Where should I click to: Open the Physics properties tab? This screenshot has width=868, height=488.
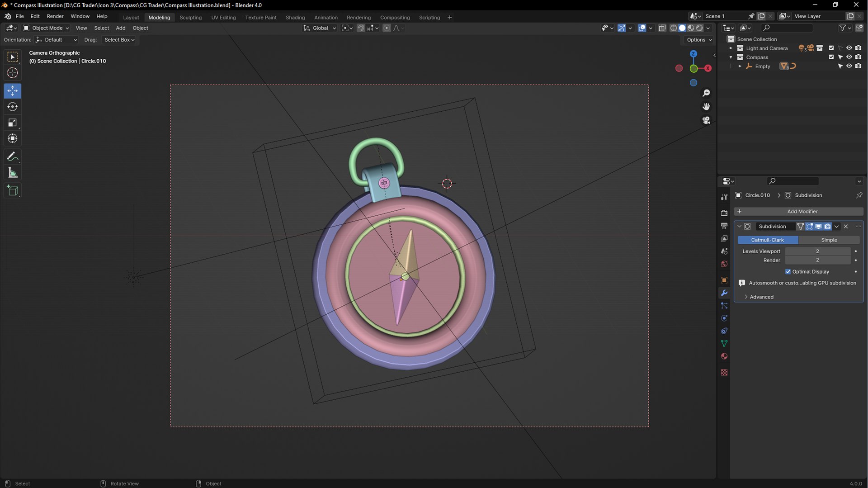724,318
